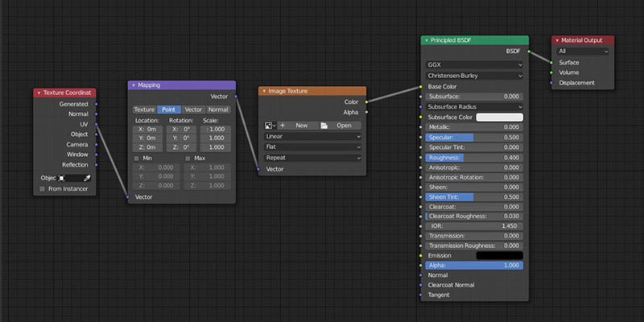Click the plus icon beside New

(283, 126)
